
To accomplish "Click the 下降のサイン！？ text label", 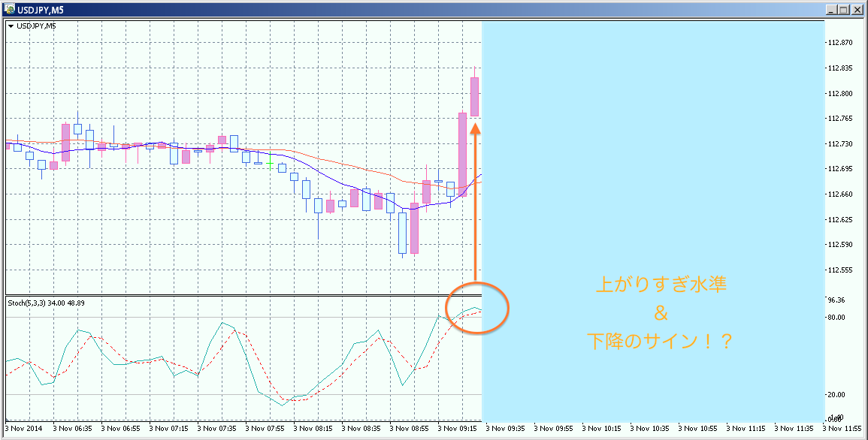I will (x=661, y=341).
